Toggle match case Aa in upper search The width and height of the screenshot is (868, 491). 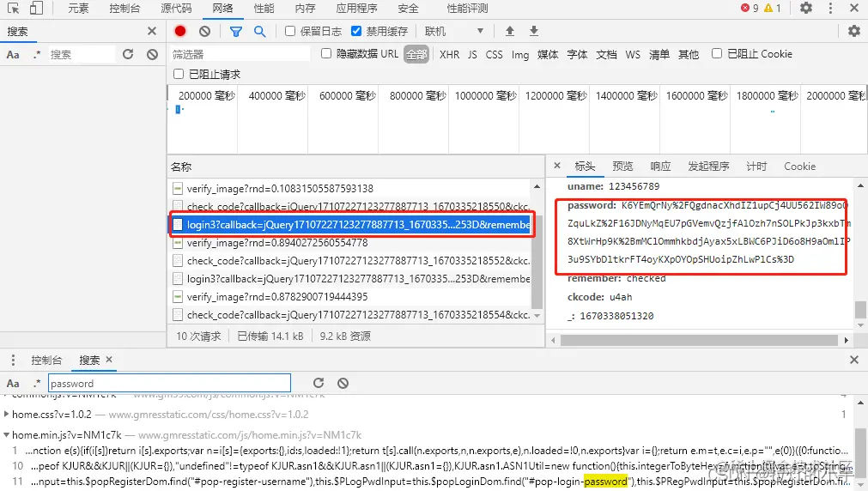coord(13,54)
